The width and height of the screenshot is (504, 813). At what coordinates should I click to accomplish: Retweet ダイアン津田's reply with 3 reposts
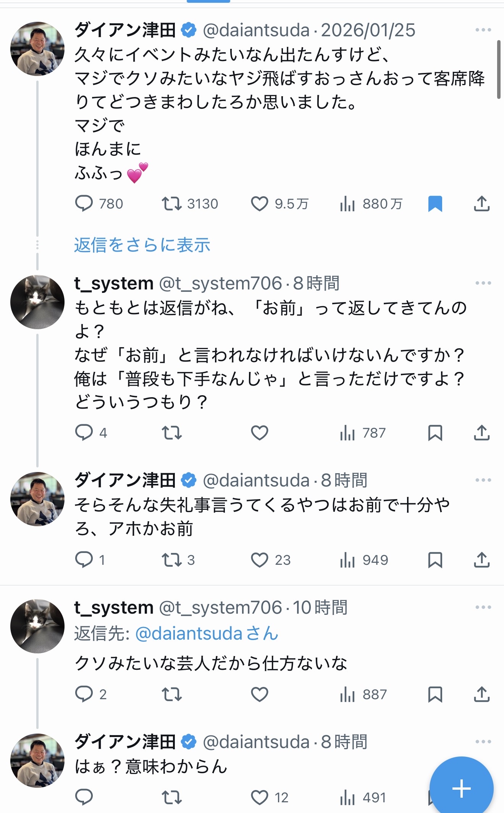(x=172, y=560)
